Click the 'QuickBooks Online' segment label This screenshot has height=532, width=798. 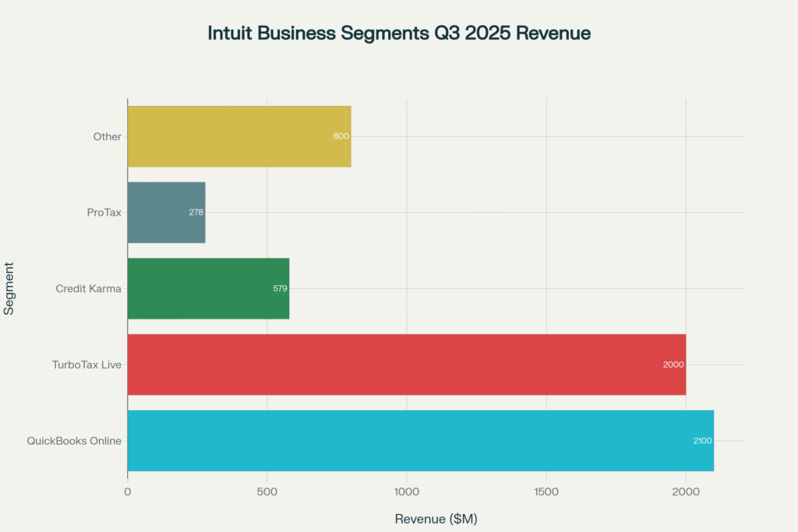[74, 440]
